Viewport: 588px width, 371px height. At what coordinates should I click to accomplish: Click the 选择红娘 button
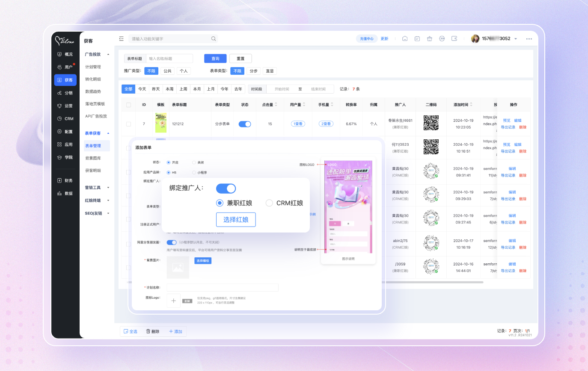pos(236,220)
